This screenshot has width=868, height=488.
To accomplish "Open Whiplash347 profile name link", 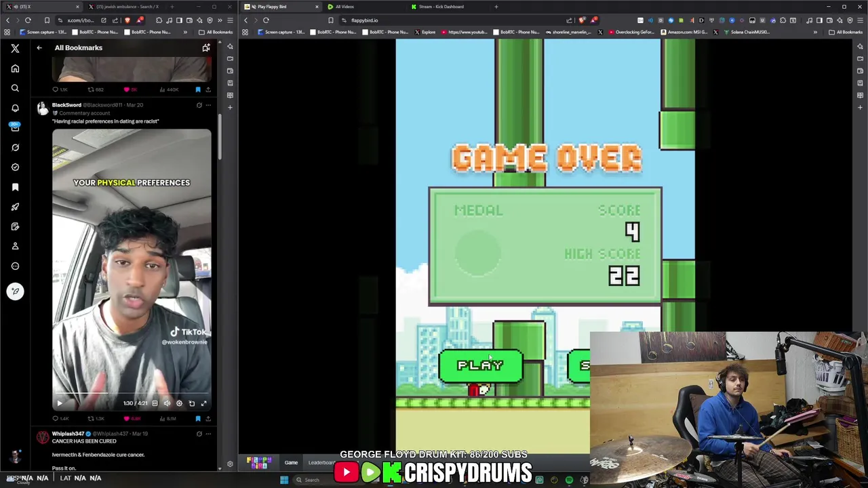I will (68, 434).
